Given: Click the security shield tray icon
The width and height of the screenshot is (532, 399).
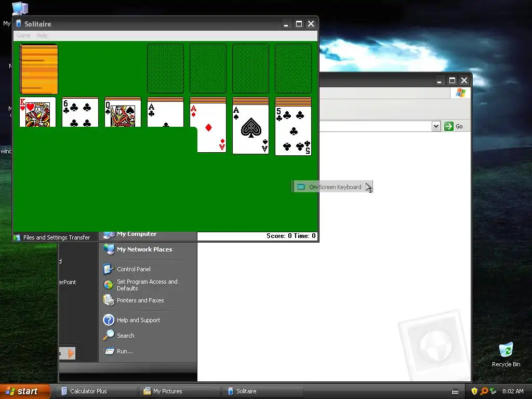Looking at the screenshot, I should (474, 391).
